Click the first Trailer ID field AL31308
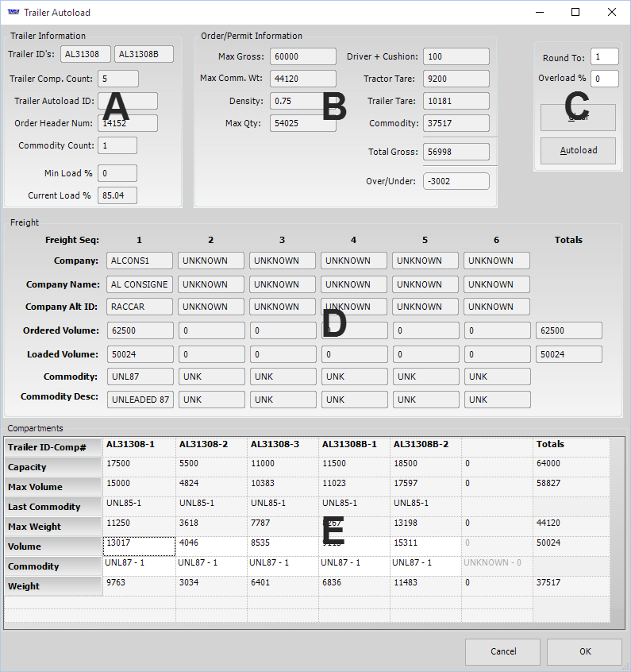The image size is (631, 672). point(86,55)
